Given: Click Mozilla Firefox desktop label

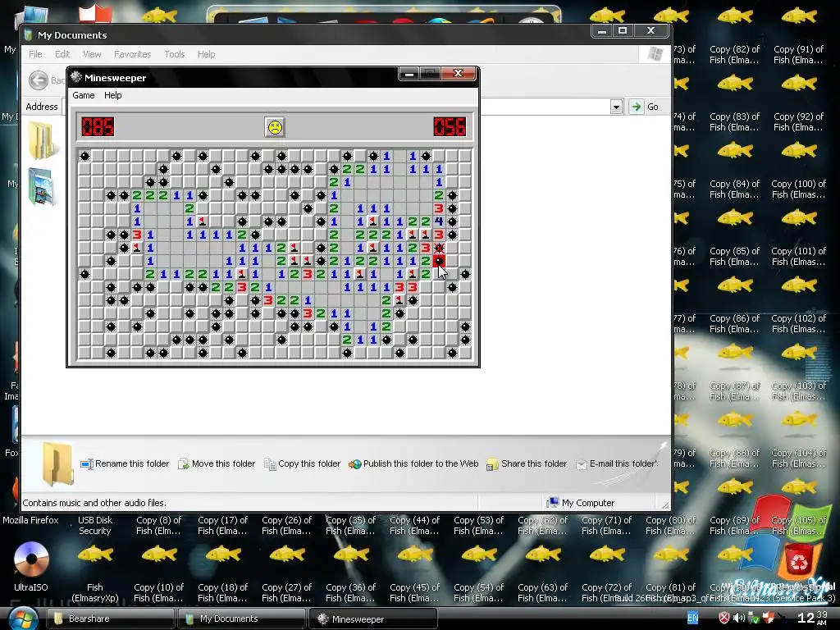Looking at the screenshot, I should [x=30, y=519].
